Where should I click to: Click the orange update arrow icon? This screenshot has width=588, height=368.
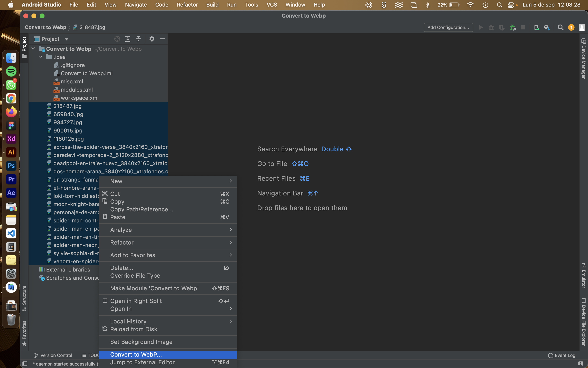(571, 28)
